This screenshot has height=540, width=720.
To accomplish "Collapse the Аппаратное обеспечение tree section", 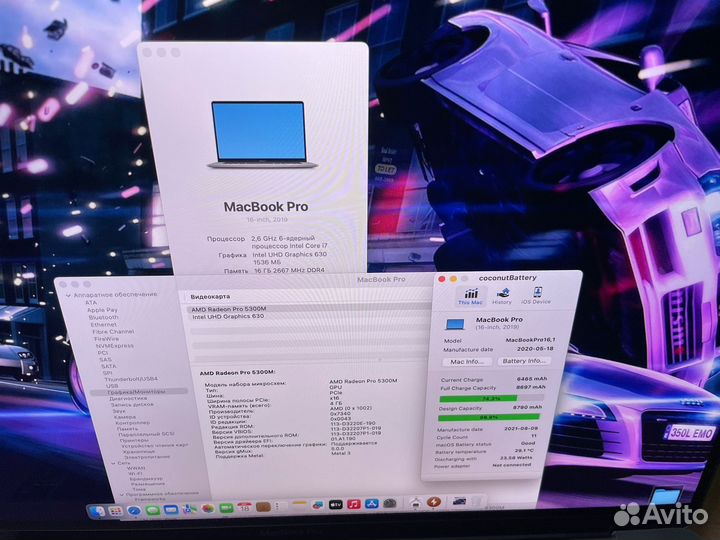I will (68, 295).
